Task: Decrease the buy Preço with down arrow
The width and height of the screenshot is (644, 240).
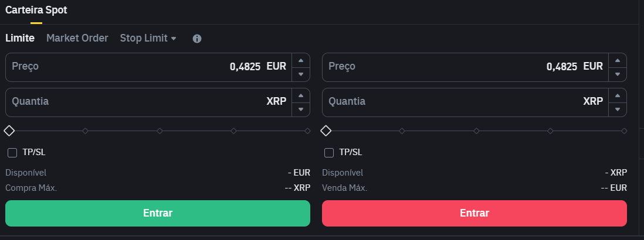Action: pyautogui.click(x=301, y=74)
